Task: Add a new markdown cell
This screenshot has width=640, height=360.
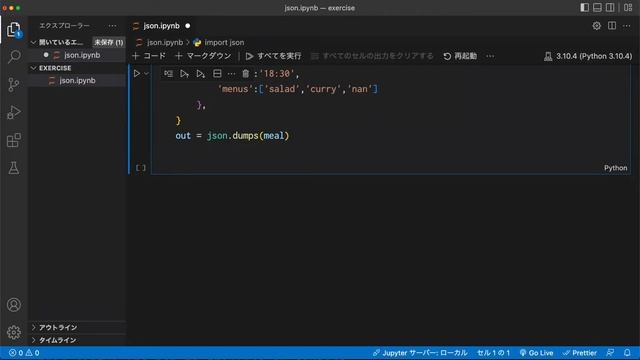Action: 203,56
